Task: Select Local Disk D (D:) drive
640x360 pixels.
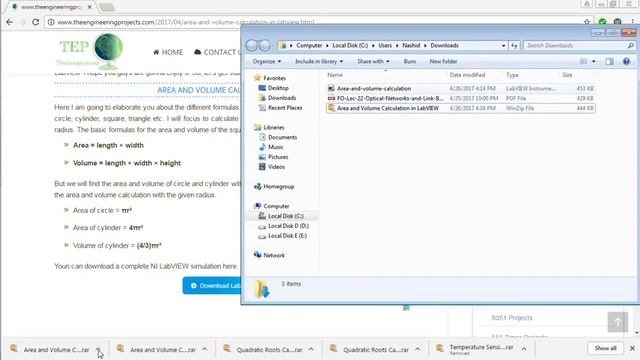Action: click(x=288, y=226)
